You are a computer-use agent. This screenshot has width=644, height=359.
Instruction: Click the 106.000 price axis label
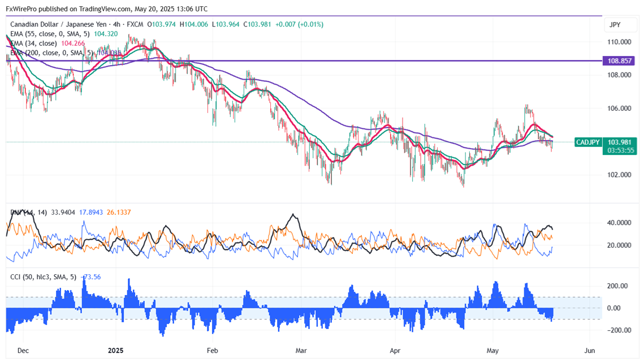(x=619, y=109)
